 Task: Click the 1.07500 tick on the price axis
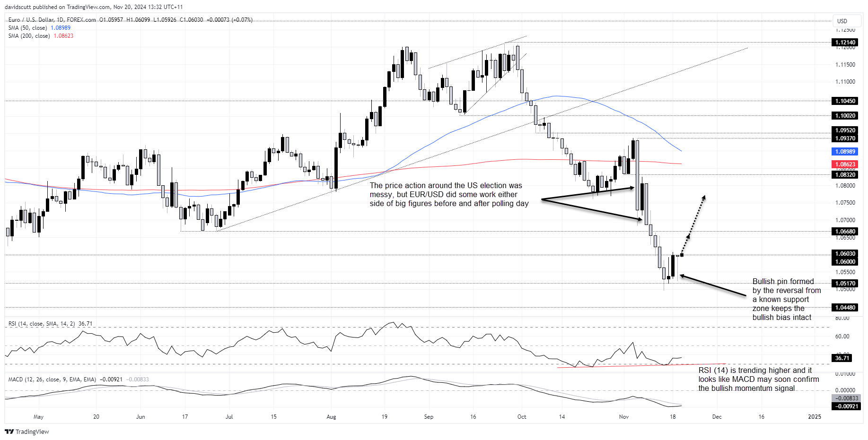[x=845, y=203]
